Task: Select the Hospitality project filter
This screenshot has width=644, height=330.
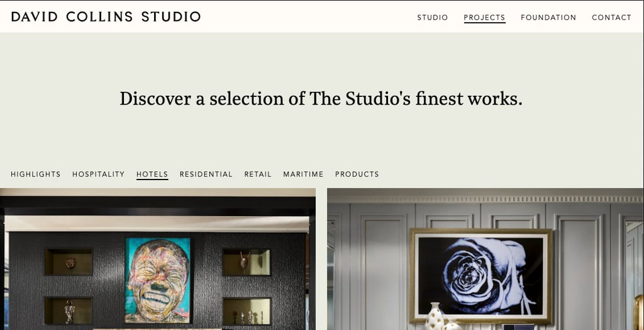Action: tap(99, 174)
